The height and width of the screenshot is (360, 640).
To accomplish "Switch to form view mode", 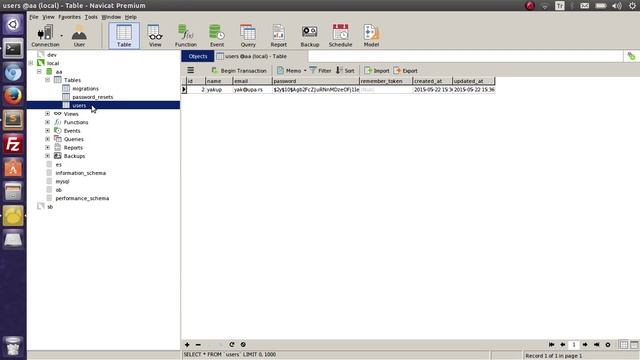I will click(x=634, y=345).
